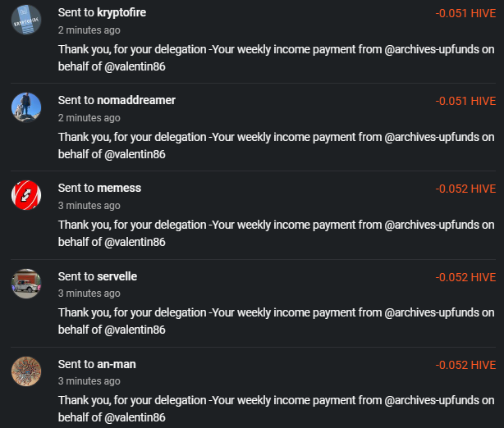Viewport: 504px width, 428px height.
Task: Follow the memess username link
Action: (x=119, y=188)
